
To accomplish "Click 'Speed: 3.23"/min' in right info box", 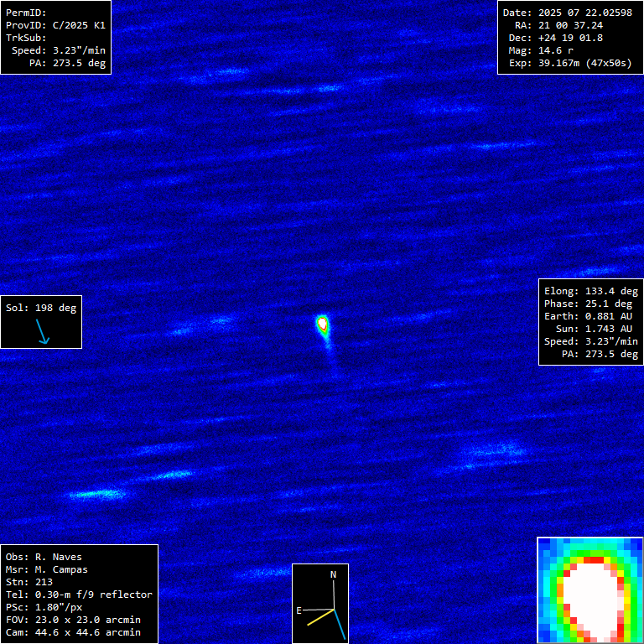I will click(x=591, y=342).
